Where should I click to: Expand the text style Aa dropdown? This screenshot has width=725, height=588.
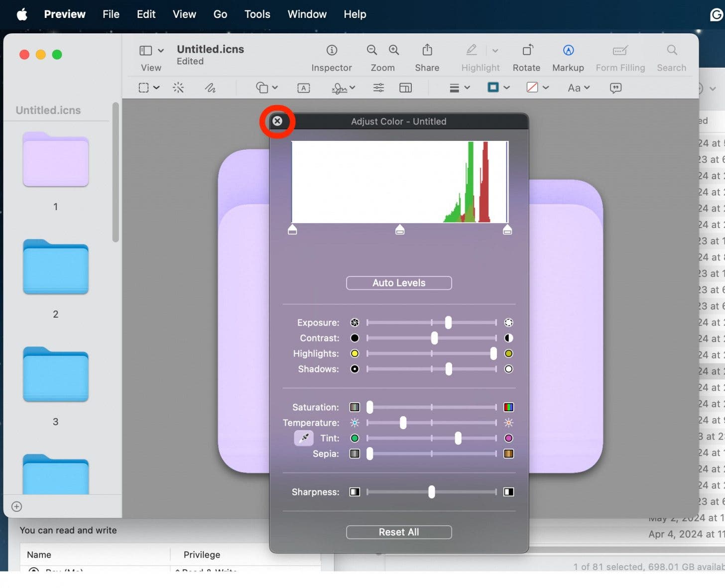tap(579, 88)
